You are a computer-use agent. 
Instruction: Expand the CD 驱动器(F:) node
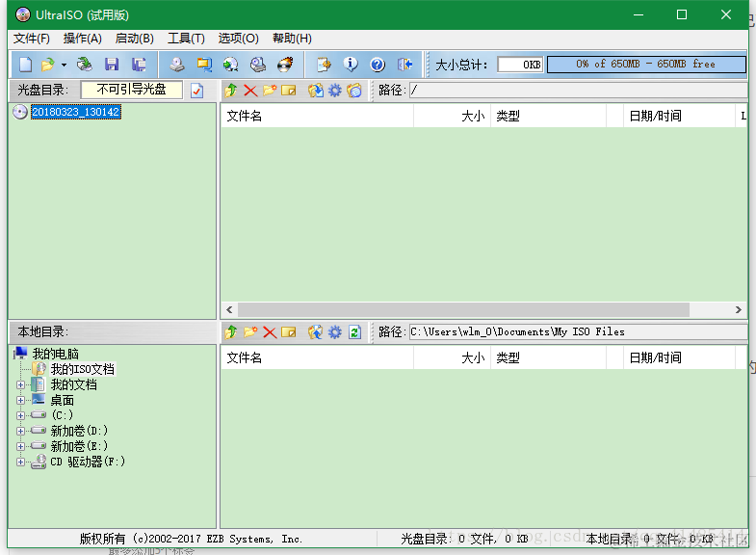tap(20, 462)
